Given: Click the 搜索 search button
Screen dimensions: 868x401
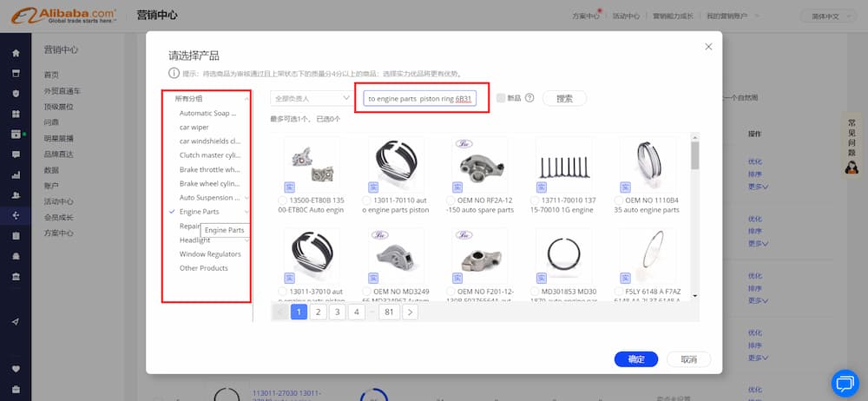Looking at the screenshot, I should pyautogui.click(x=564, y=99).
